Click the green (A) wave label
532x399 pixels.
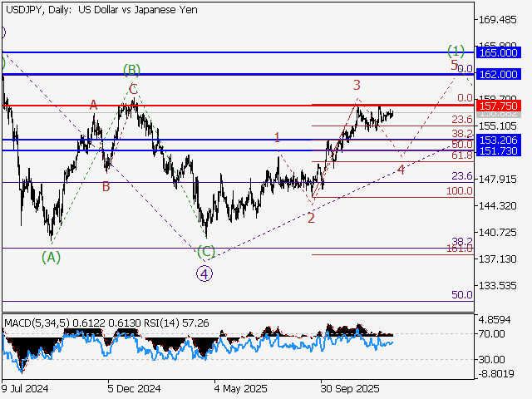52,257
